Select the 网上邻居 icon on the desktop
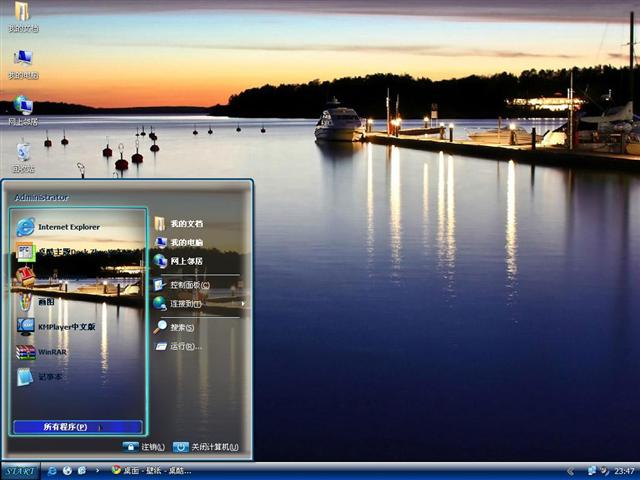640x480 pixels. pos(22,107)
